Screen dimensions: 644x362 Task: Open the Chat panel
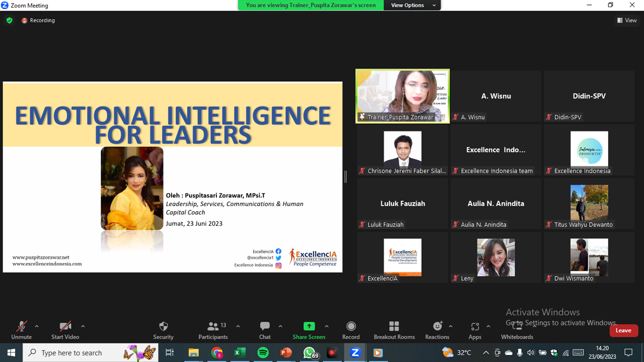point(265,330)
